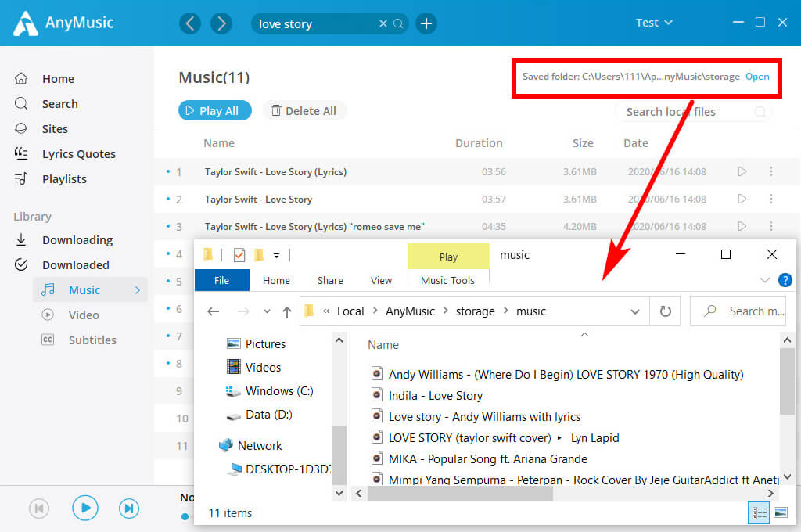Open the saved folder via Open link
Viewport: 801px width, 532px height.
pyautogui.click(x=757, y=77)
